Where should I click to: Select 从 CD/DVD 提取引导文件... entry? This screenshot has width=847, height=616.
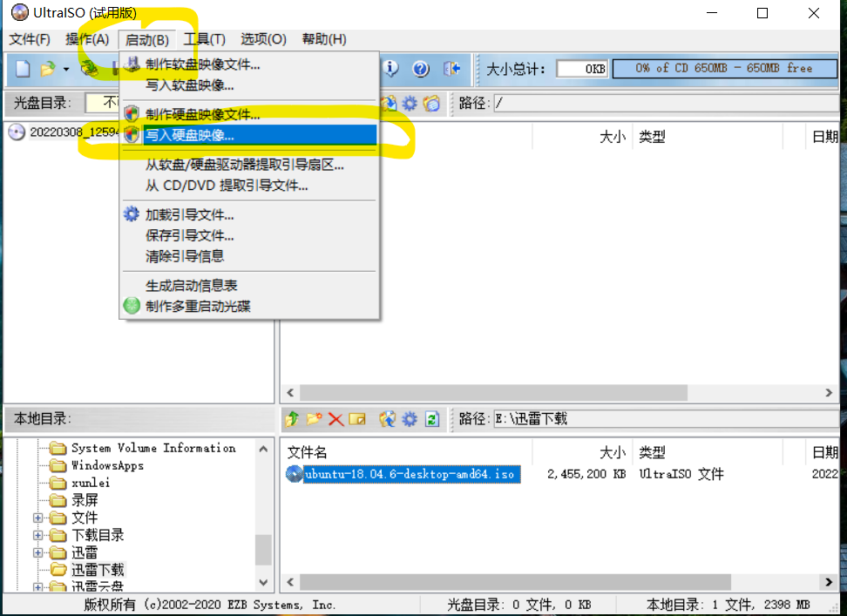click(x=249, y=186)
